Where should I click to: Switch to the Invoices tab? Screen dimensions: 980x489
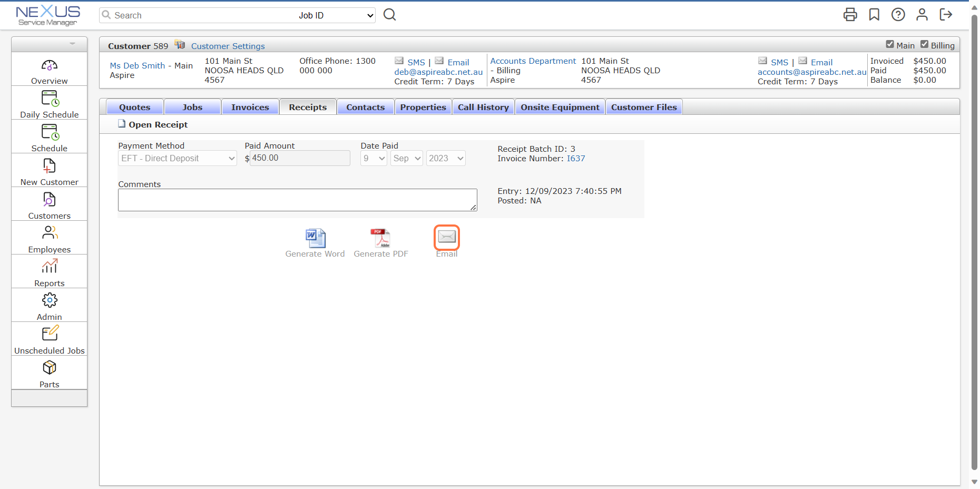pyautogui.click(x=250, y=106)
